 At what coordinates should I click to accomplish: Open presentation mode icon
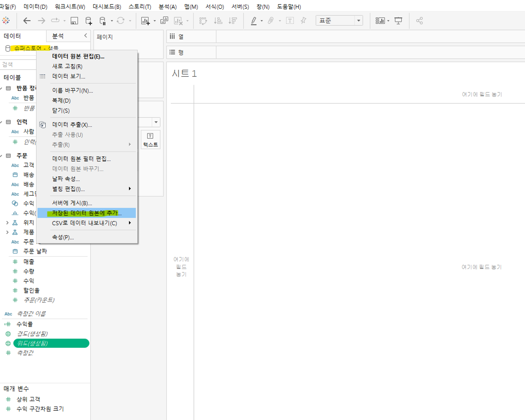398,20
